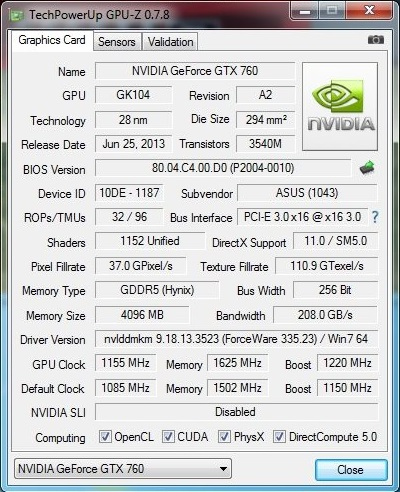Click the camera screenshot icon

coord(376,40)
